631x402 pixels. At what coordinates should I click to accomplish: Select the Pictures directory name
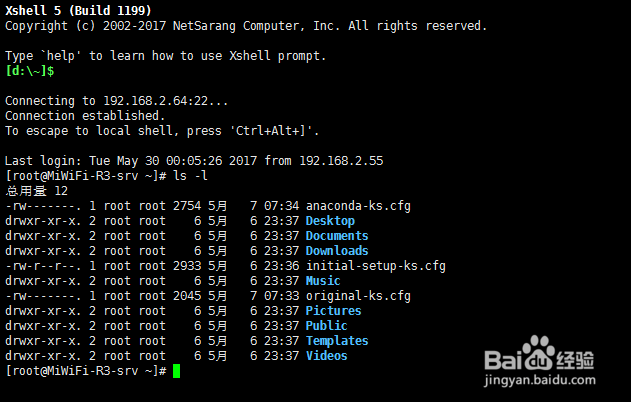pos(333,311)
